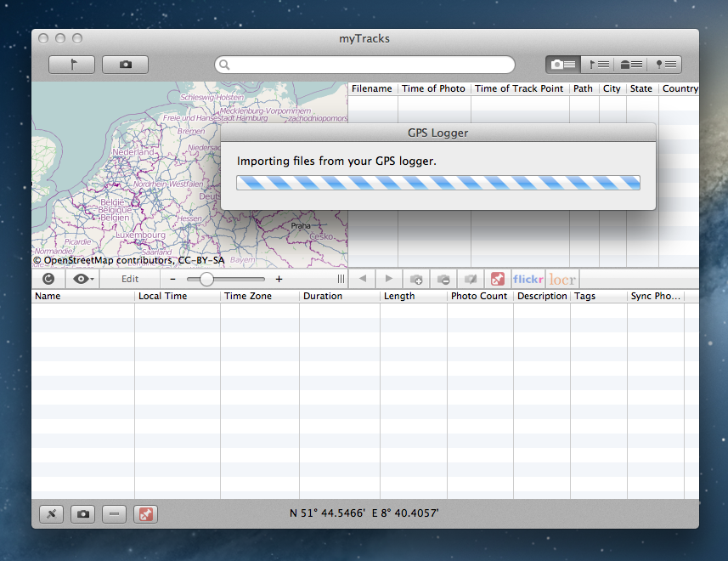Click the camera button in top toolbar
Screen dimensions: 728x561
point(126,65)
